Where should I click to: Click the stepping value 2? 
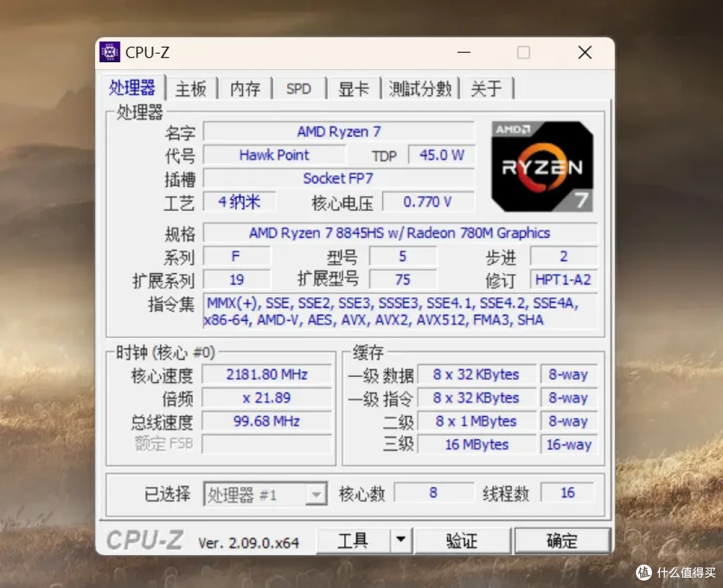[x=564, y=256]
